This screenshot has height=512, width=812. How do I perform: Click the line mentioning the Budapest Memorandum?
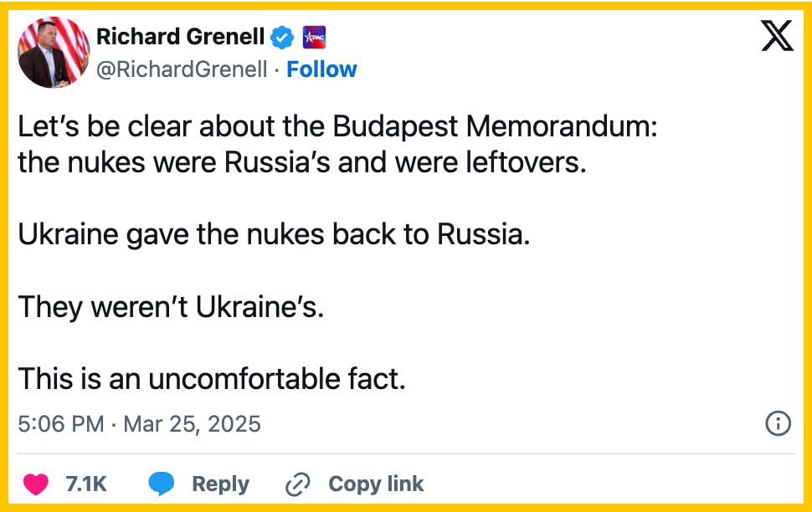click(339, 126)
